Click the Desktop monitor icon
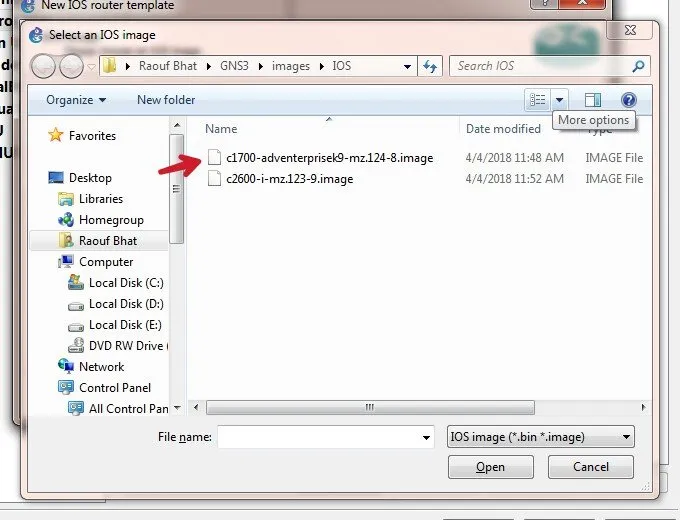 pos(56,177)
